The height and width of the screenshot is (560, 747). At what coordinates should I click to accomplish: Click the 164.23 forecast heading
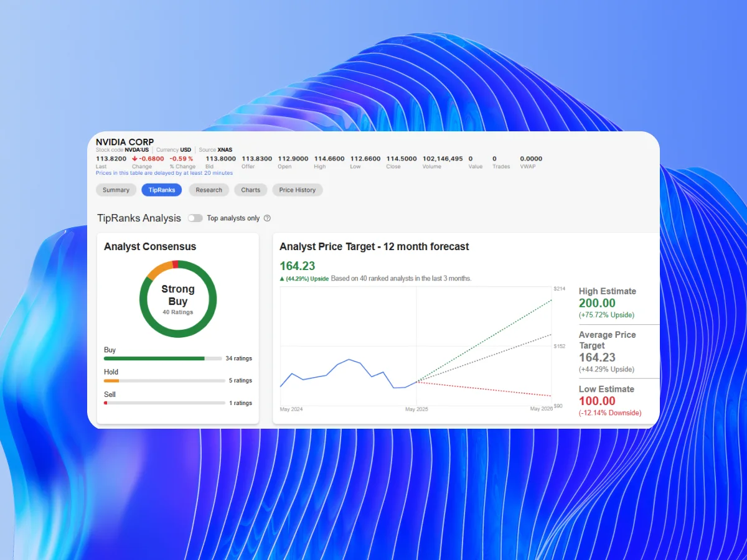pyautogui.click(x=296, y=266)
